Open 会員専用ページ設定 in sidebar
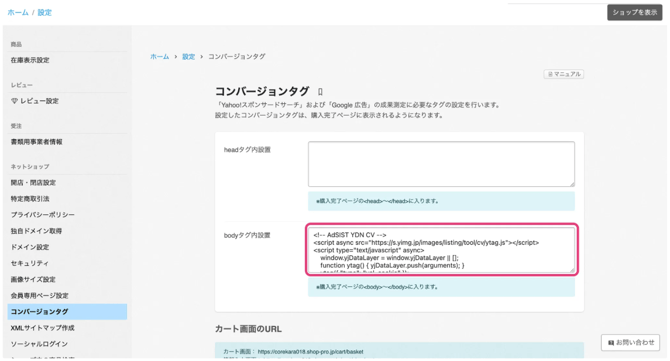 pyautogui.click(x=39, y=296)
